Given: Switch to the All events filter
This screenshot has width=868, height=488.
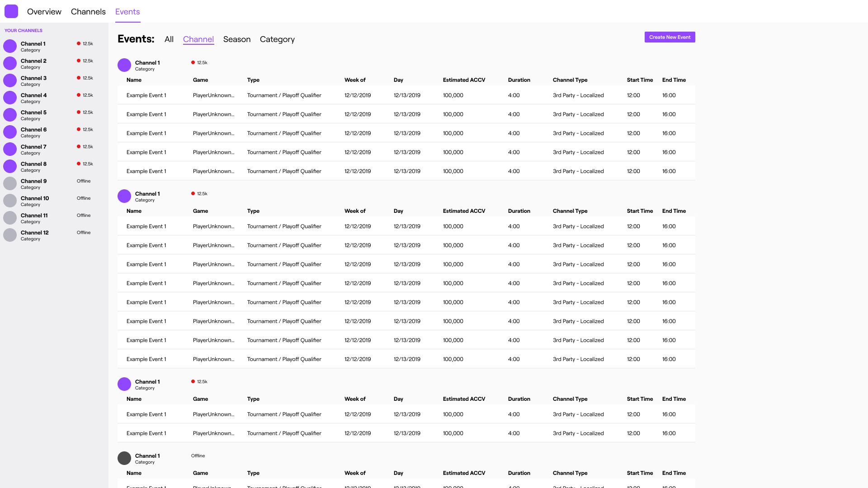Looking at the screenshot, I should (x=169, y=39).
